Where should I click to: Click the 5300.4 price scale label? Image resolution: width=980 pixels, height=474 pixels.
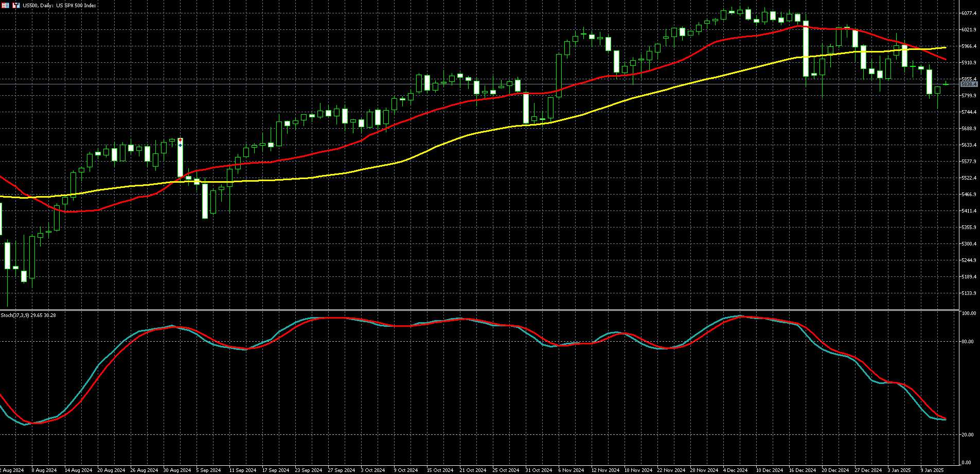click(969, 244)
